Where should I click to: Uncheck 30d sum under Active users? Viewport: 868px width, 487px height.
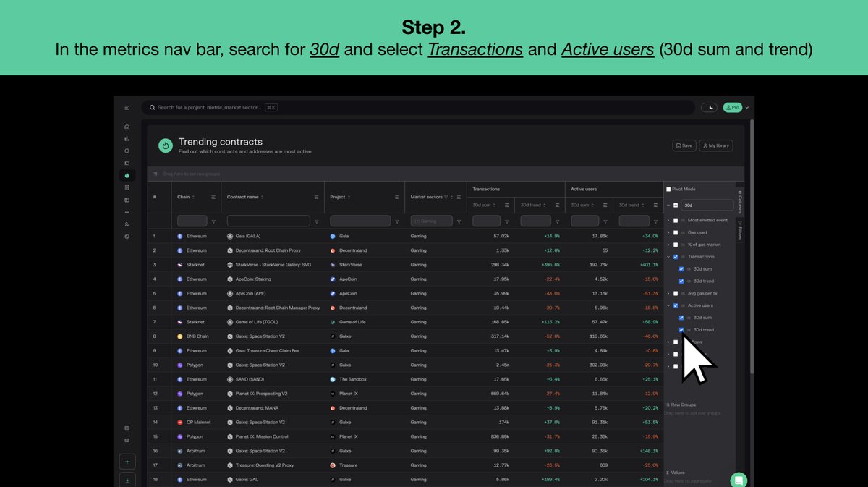(681, 318)
